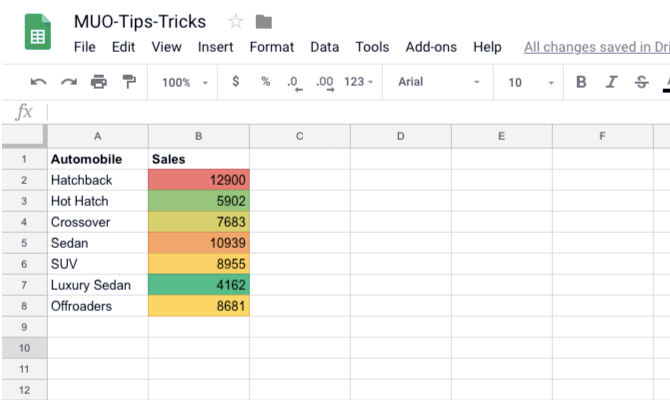Expand the 100% zoom dropdown

click(x=185, y=82)
